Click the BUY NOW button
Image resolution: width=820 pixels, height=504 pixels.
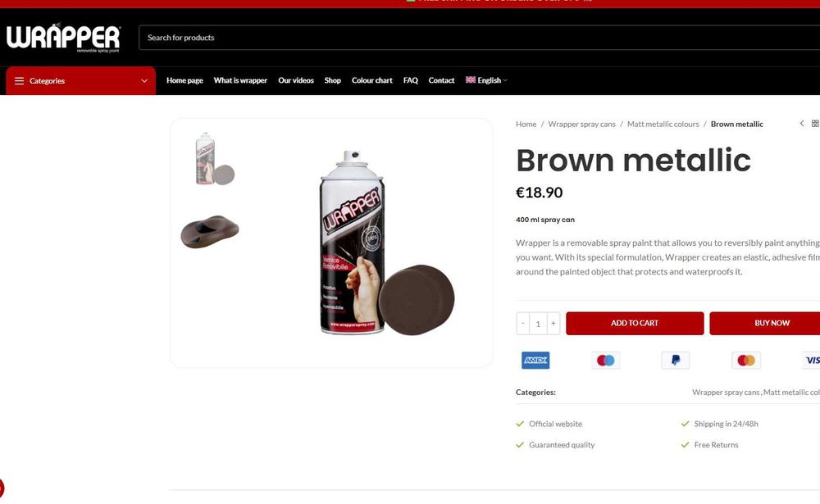(x=765, y=324)
